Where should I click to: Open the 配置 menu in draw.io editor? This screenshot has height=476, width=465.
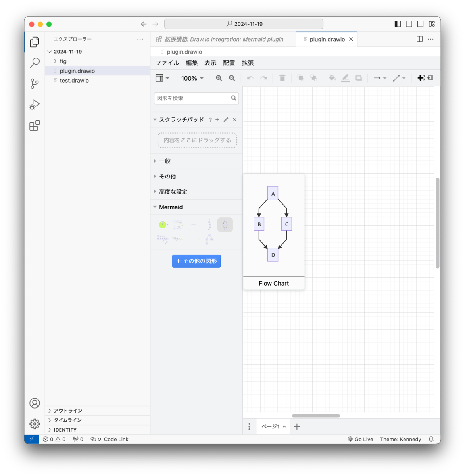point(229,63)
